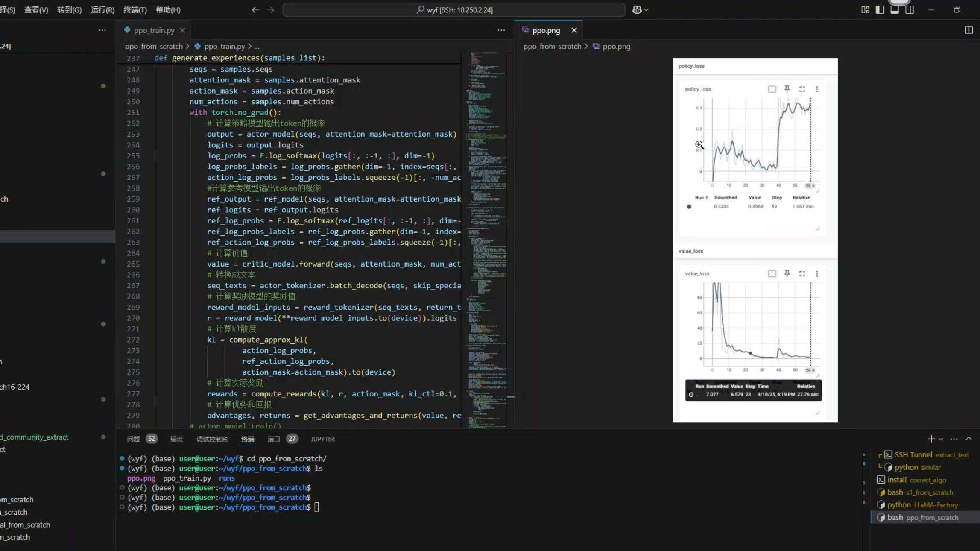The width and height of the screenshot is (980, 551).
Task: Click the customize layout icon
Action: pyautogui.click(x=865, y=10)
